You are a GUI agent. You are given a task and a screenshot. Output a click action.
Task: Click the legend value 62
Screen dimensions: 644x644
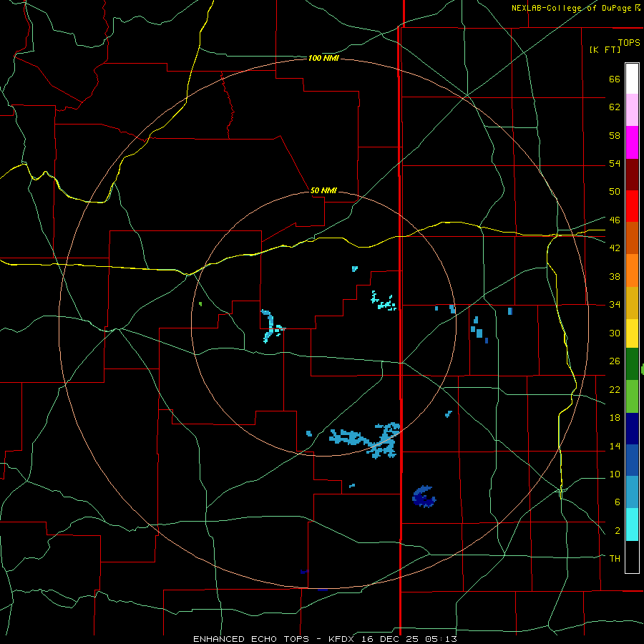[615, 107]
